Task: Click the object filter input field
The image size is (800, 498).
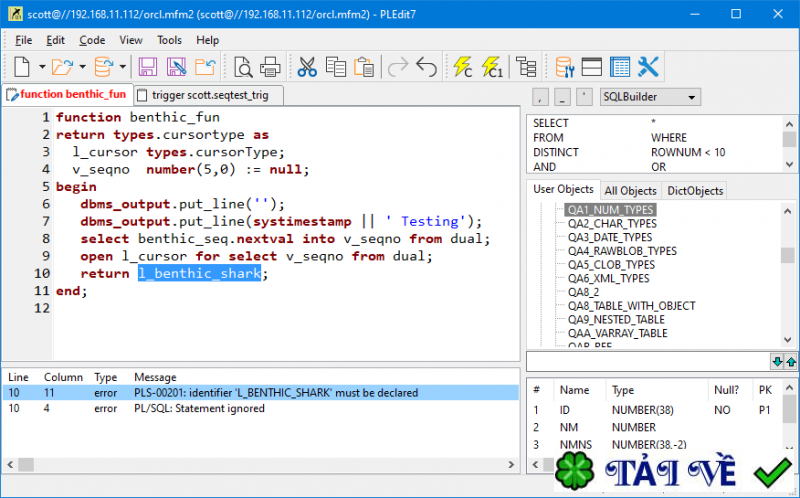Action: [647, 361]
